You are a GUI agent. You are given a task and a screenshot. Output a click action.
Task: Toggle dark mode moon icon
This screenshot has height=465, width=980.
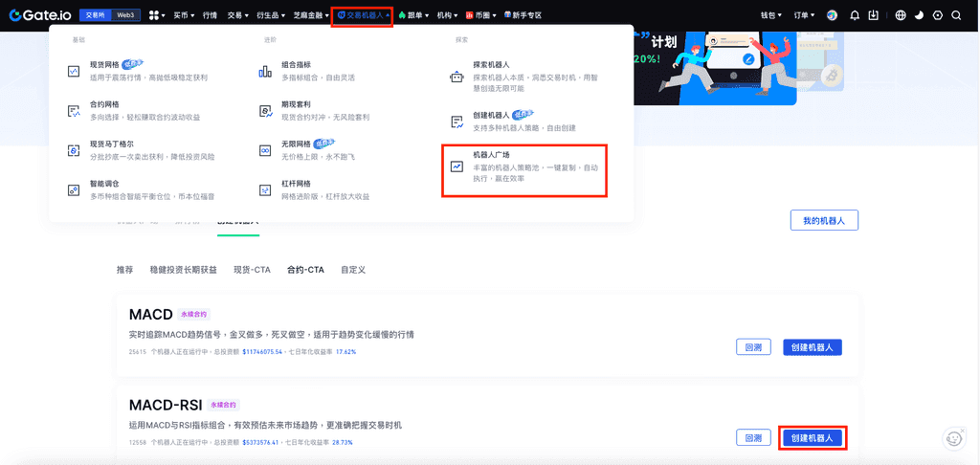click(x=920, y=15)
